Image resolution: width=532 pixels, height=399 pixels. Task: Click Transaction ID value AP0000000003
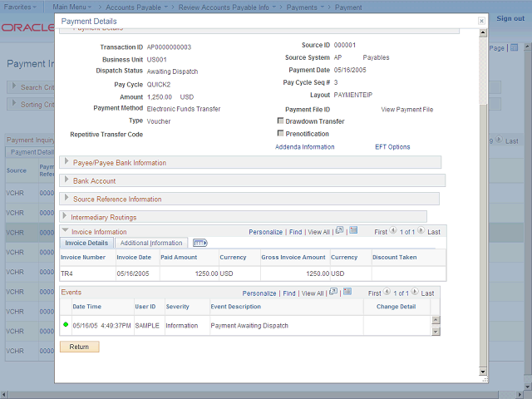click(x=169, y=47)
